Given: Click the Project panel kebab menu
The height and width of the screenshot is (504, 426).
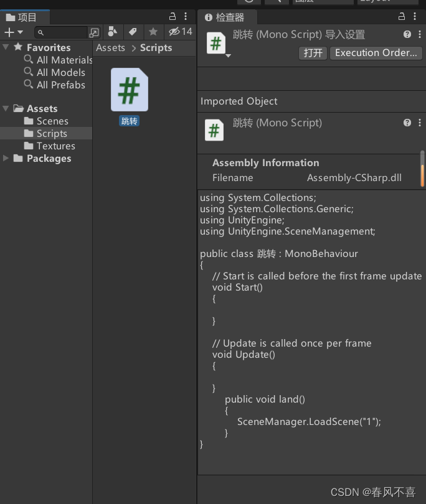Looking at the screenshot, I should pyautogui.click(x=184, y=15).
